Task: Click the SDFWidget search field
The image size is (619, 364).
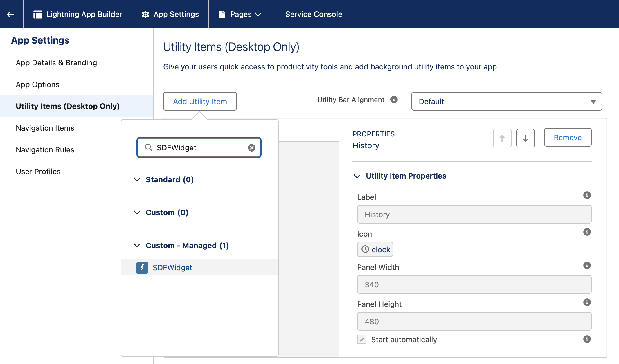Action: pos(199,147)
